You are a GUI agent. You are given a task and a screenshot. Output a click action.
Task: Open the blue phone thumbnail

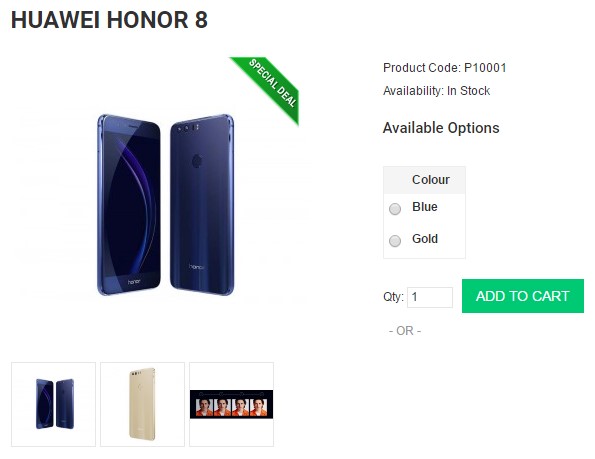coord(54,404)
